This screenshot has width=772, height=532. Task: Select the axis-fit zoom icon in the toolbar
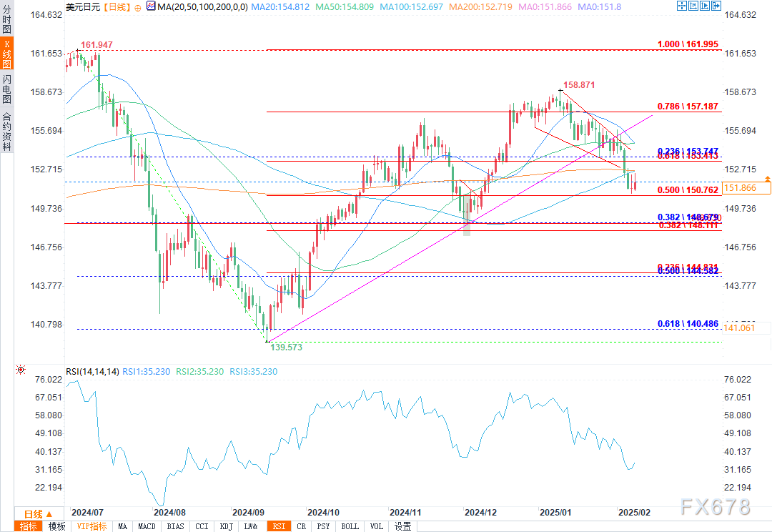(693, 6)
